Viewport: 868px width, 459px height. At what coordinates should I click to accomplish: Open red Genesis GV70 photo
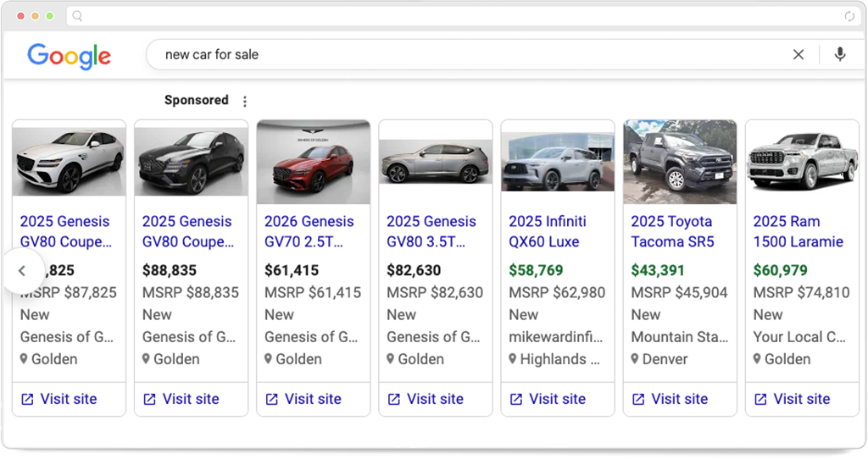click(x=314, y=162)
